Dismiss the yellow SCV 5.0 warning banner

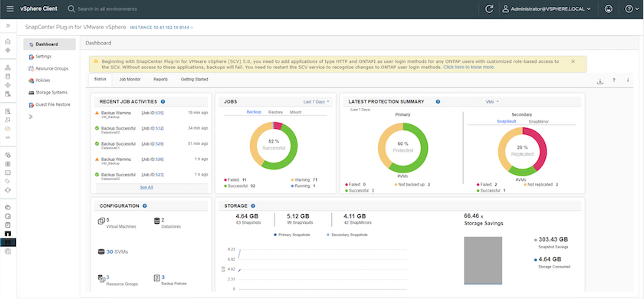coord(573,61)
